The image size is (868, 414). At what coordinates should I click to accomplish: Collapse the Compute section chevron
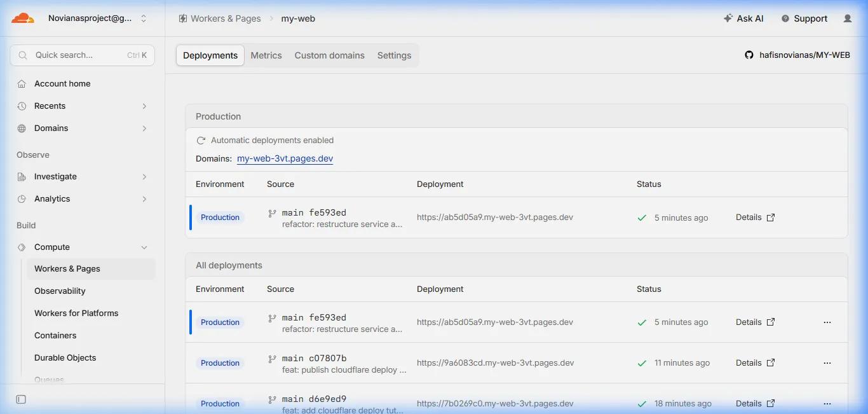144,247
